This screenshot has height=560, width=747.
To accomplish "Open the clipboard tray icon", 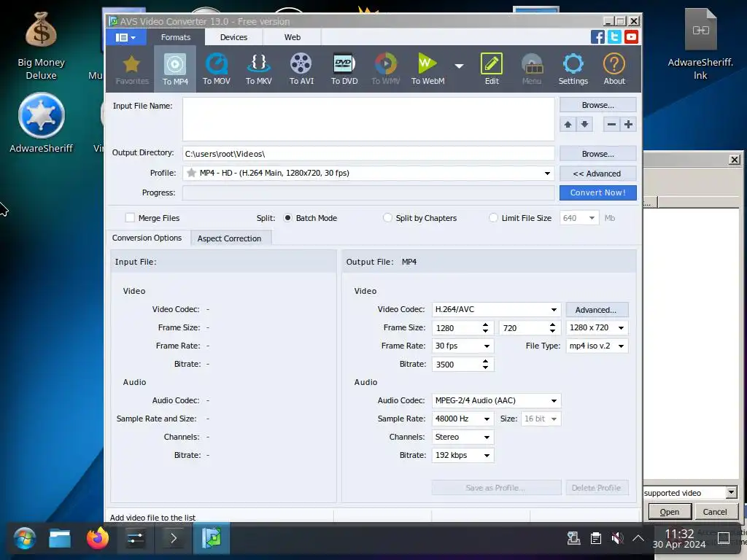I will point(595,539).
